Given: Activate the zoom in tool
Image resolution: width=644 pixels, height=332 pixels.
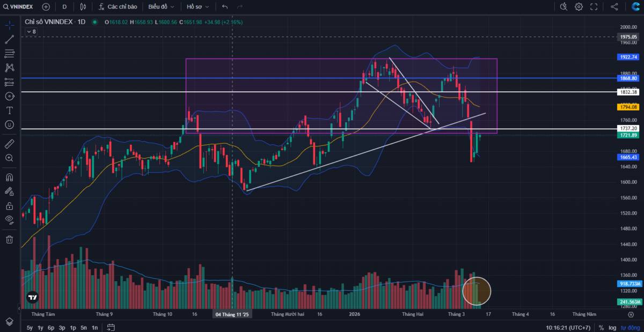Looking at the screenshot, I should 9,158.
